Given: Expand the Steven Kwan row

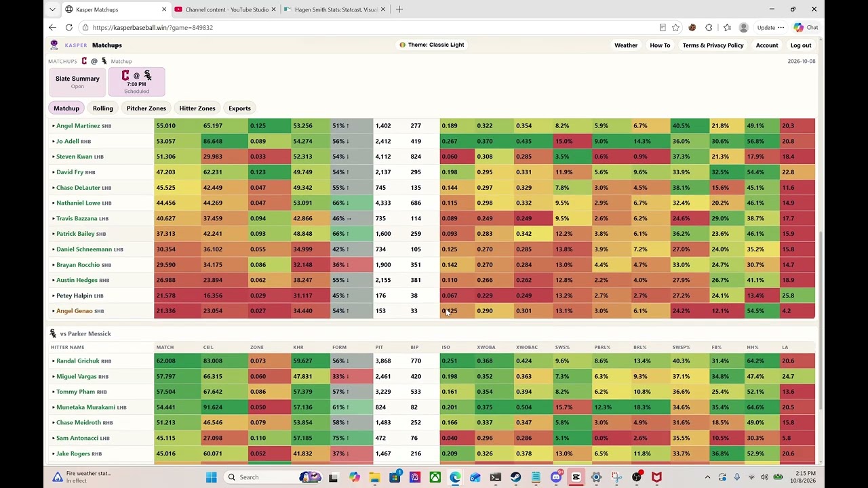Looking at the screenshot, I should click(54, 157).
